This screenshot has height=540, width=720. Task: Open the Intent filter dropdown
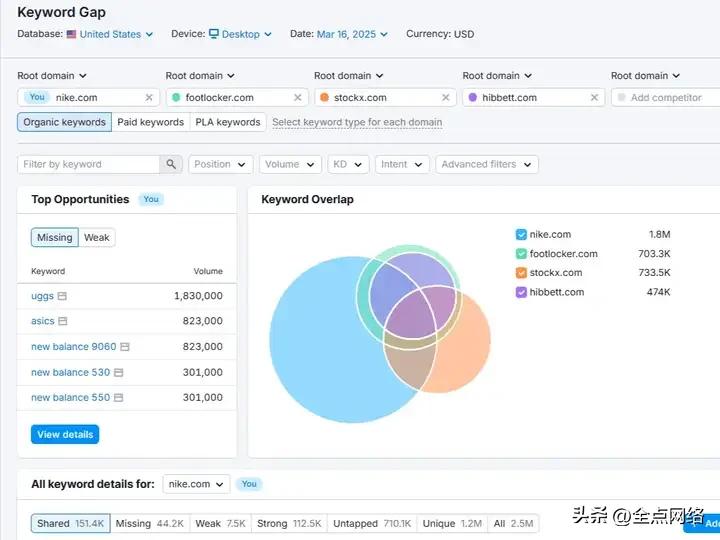[402, 164]
